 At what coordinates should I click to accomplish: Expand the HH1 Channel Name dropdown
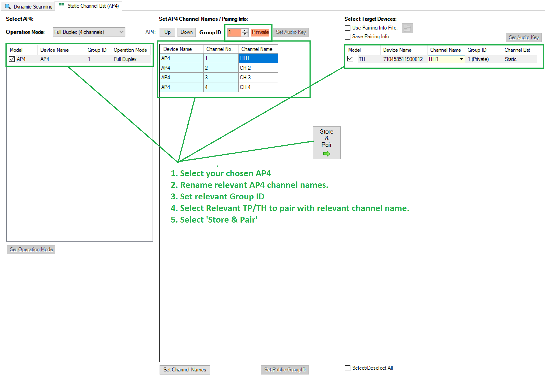pos(461,59)
